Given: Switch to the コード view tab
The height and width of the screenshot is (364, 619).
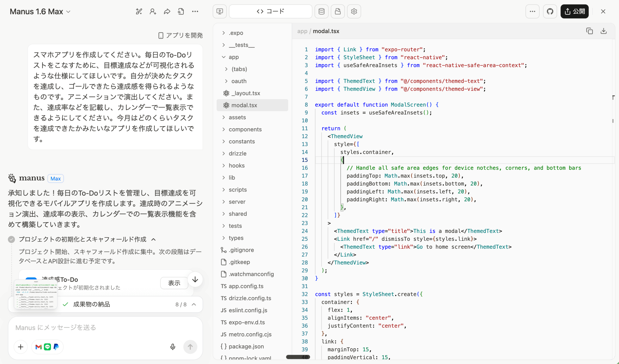Looking at the screenshot, I should [x=270, y=11].
